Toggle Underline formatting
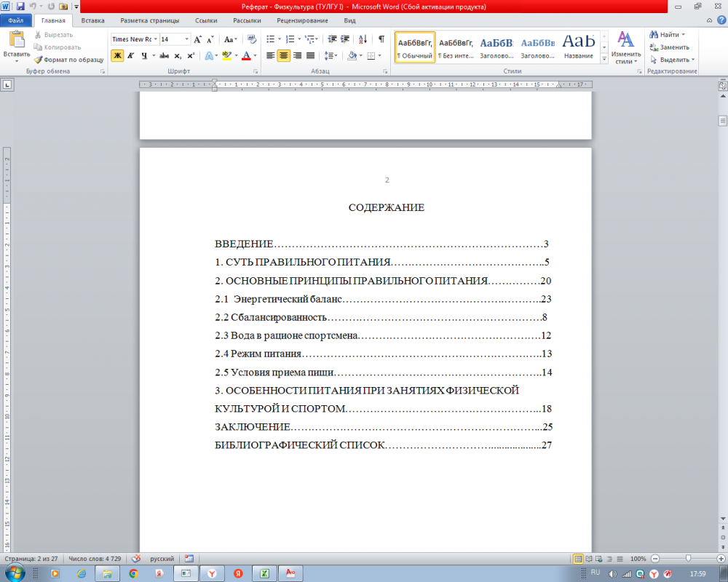Screen dimensions: 728x582 (x=144, y=56)
